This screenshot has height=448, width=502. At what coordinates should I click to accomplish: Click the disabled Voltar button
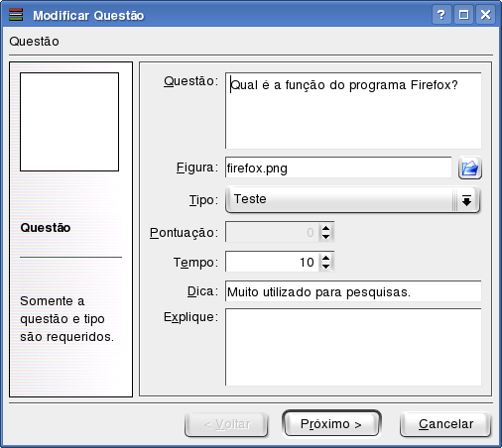(226, 424)
